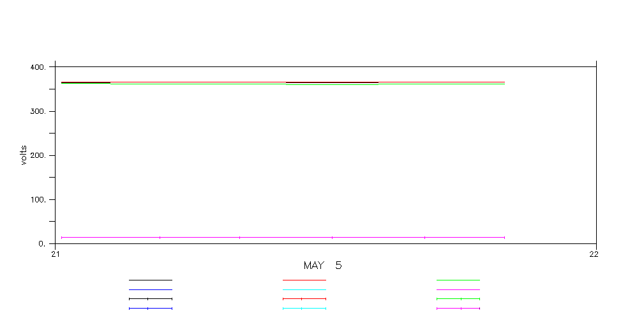This screenshot has width=644, height=322.
Task: Click the magenta data trace near zero volts
Action: (281, 237)
